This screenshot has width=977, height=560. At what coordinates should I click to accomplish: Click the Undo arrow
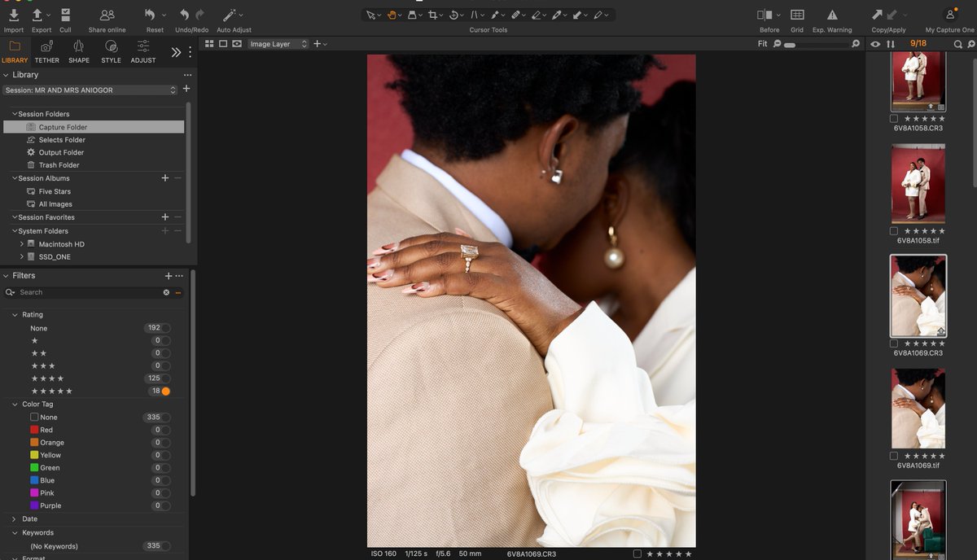pyautogui.click(x=184, y=15)
